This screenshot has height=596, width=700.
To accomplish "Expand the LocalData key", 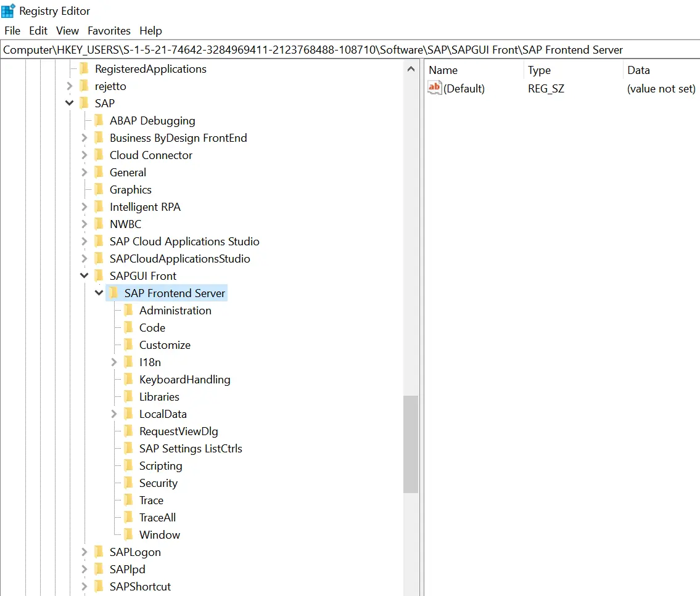I will tap(114, 414).
